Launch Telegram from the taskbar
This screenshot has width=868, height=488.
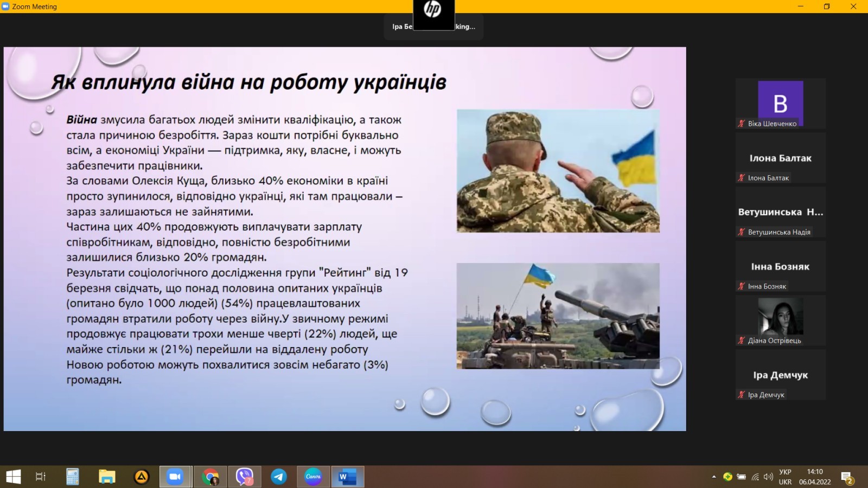pos(279,477)
